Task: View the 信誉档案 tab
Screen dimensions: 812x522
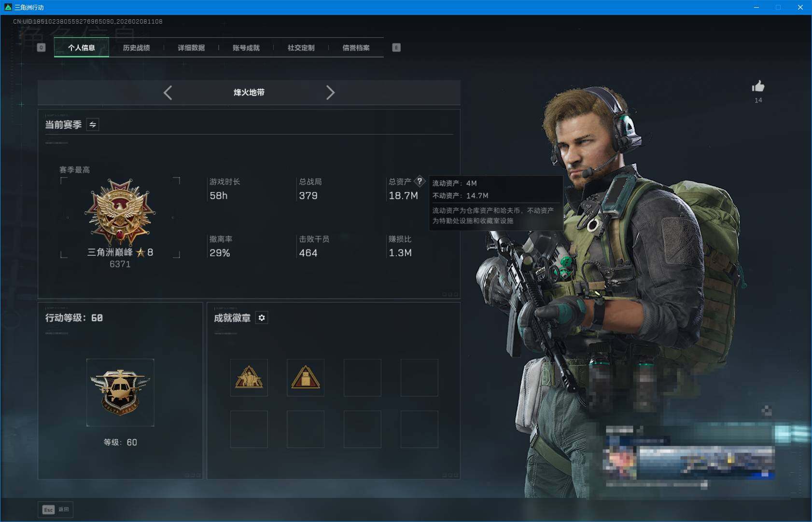Action: [356, 48]
